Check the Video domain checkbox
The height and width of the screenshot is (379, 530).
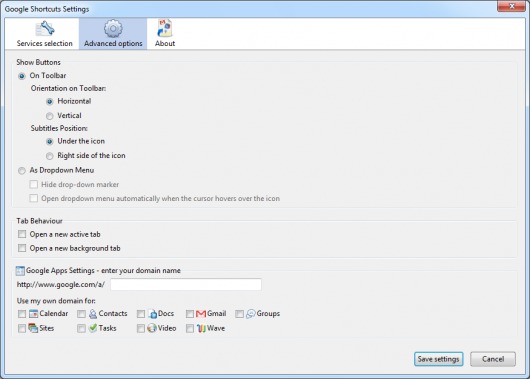point(141,328)
